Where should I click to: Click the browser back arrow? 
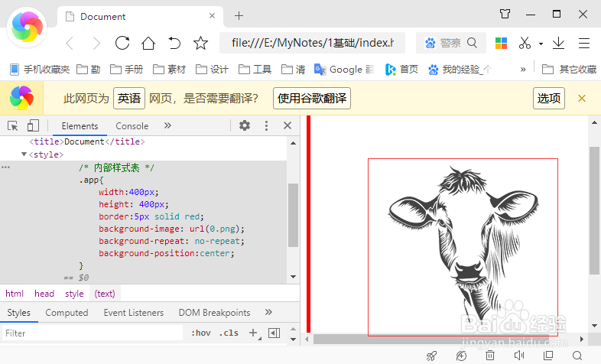70,44
